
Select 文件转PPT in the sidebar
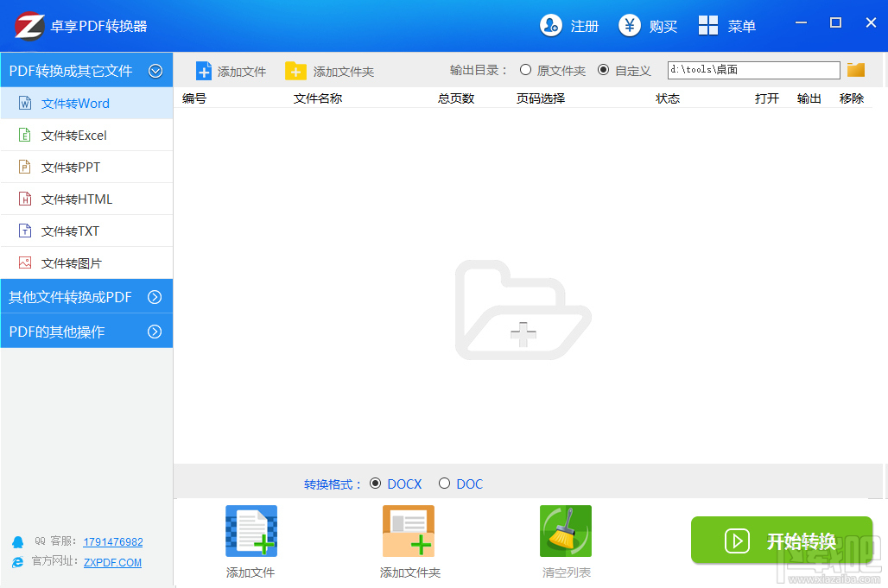coord(86,167)
